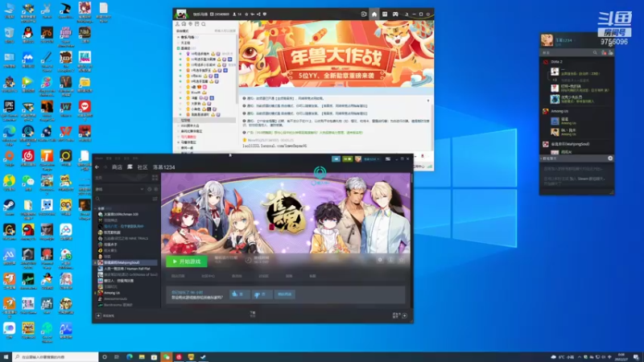The height and width of the screenshot is (362, 644).
Task: Open the 社区 tab in Steam
Action: point(142,167)
